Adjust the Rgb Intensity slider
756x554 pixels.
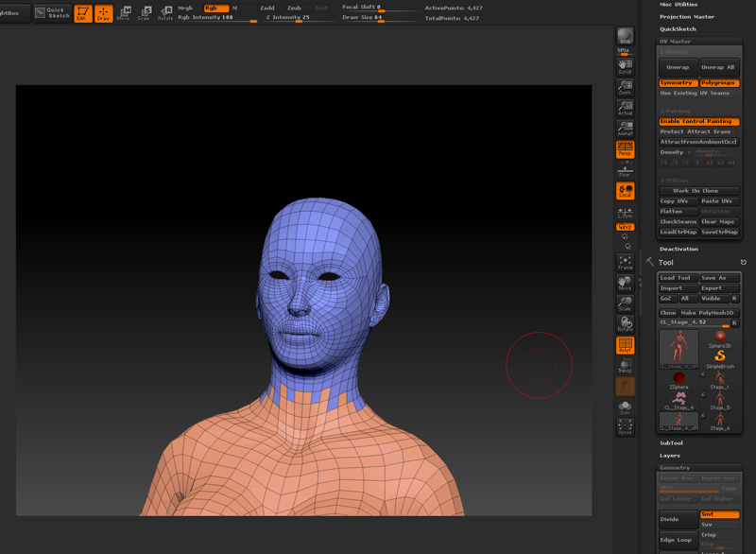coord(217,17)
